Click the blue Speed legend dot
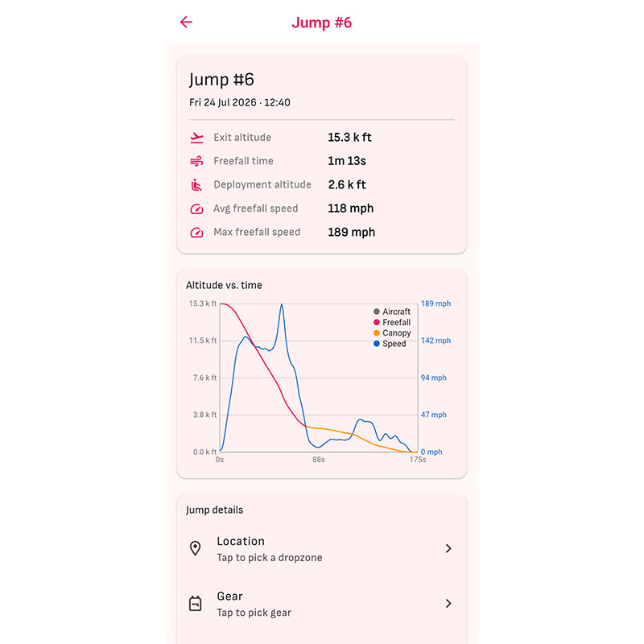Viewport: 644px width, 644px height. coord(377,344)
